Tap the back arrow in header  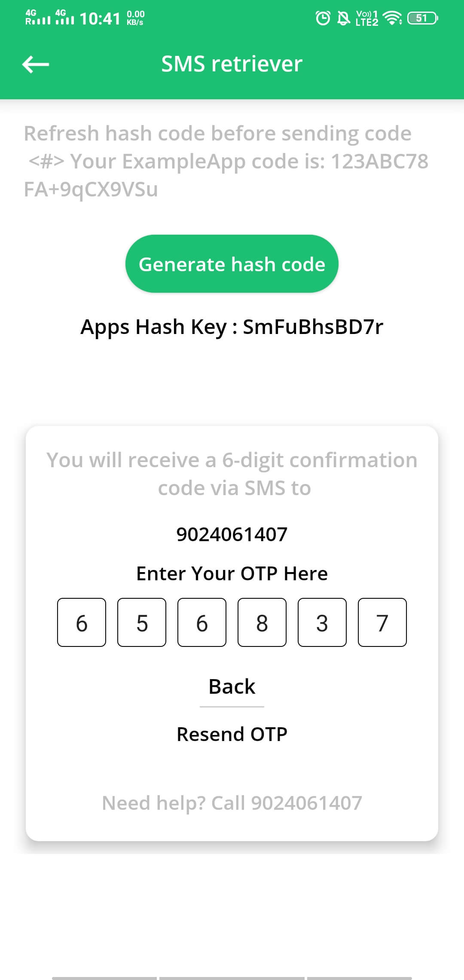coord(36,64)
